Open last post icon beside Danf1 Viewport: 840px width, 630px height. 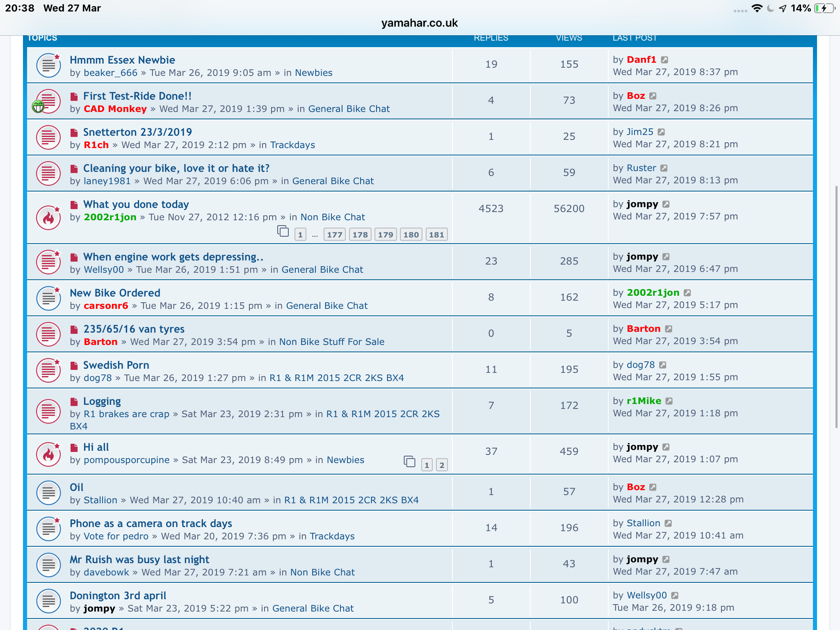tap(664, 60)
